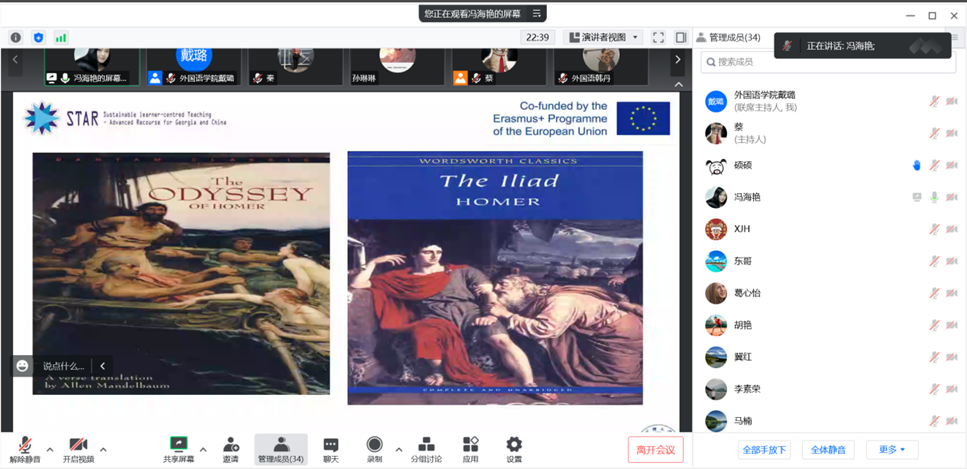
Task: Open the 邀请 invite icon
Action: pyautogui.click(x=231, y=450)
